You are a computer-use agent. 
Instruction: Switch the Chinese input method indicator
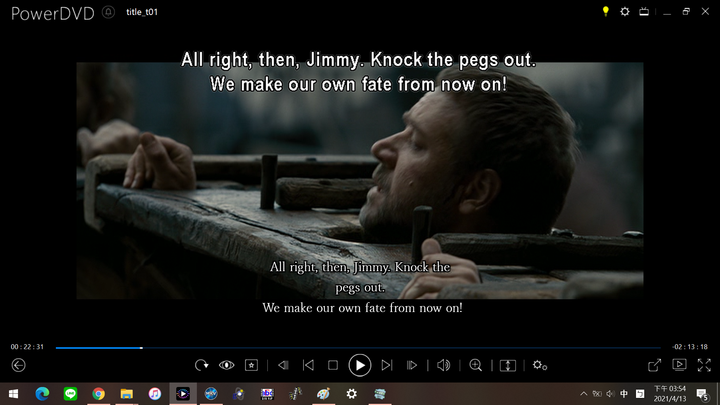tap(624, 394)
